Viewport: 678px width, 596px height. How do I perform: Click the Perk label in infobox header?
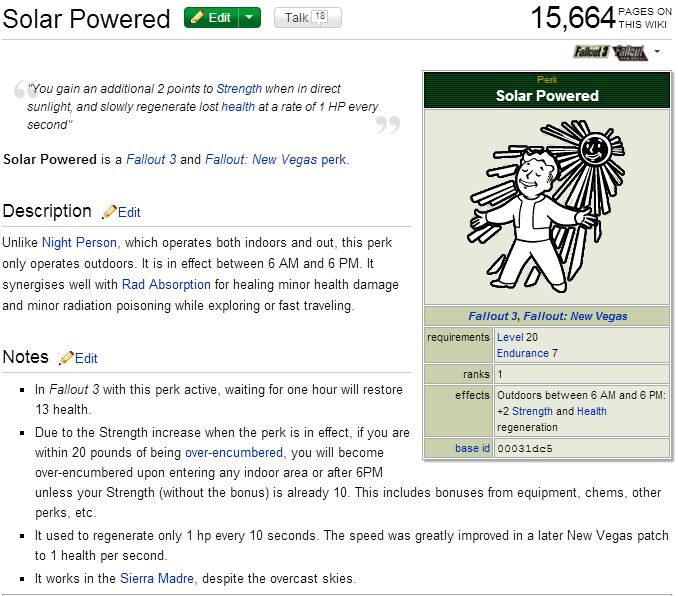point(547,80)
